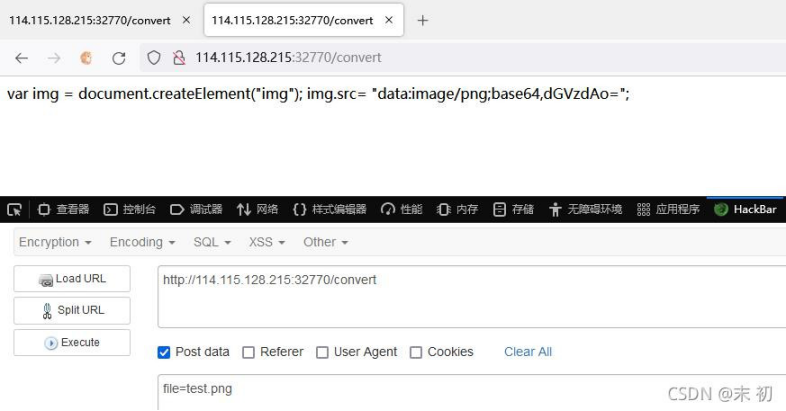
Task: Click the Execute button
Action: click(72, 343)
